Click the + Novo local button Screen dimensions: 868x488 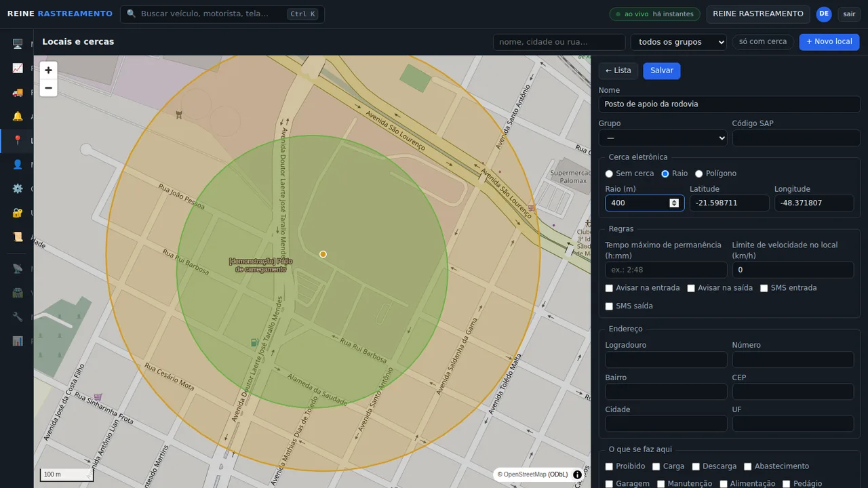point(829,42)
